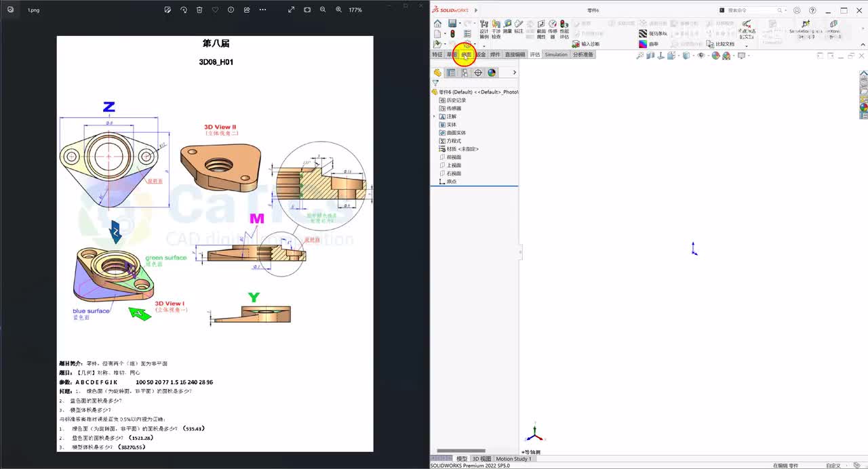Select the 原点 origin item

448,182
